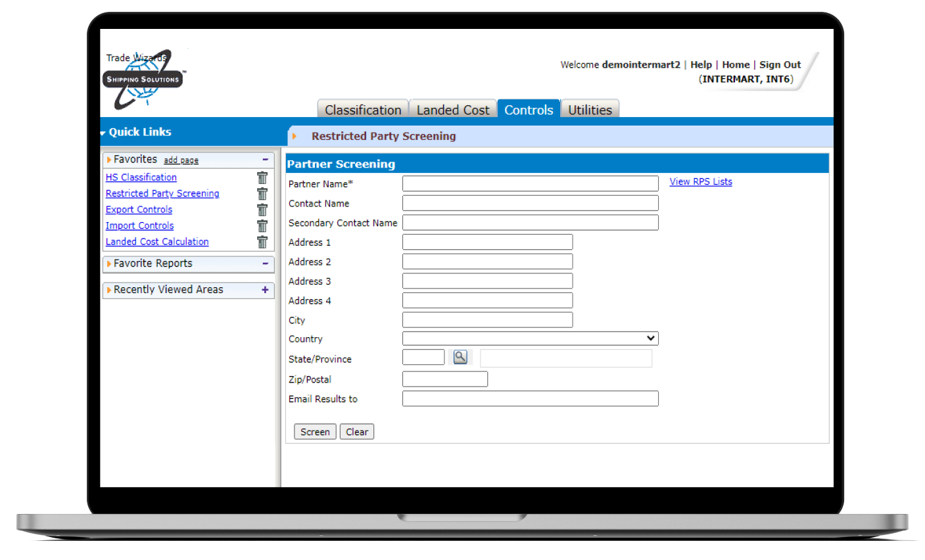
Task: Remove Restricted Party Screening favorite via trash icon
Action: [x=262, y=194]
